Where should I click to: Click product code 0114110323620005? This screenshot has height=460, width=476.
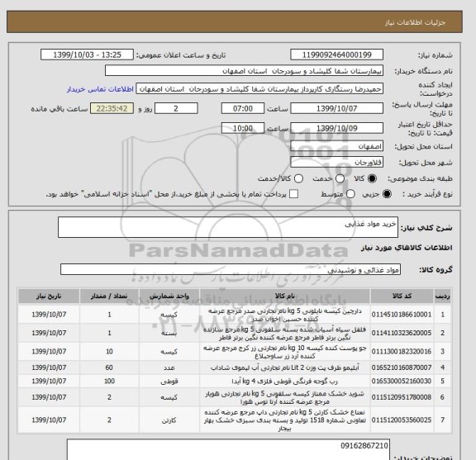pyautogui.click(x=402, y=333)
